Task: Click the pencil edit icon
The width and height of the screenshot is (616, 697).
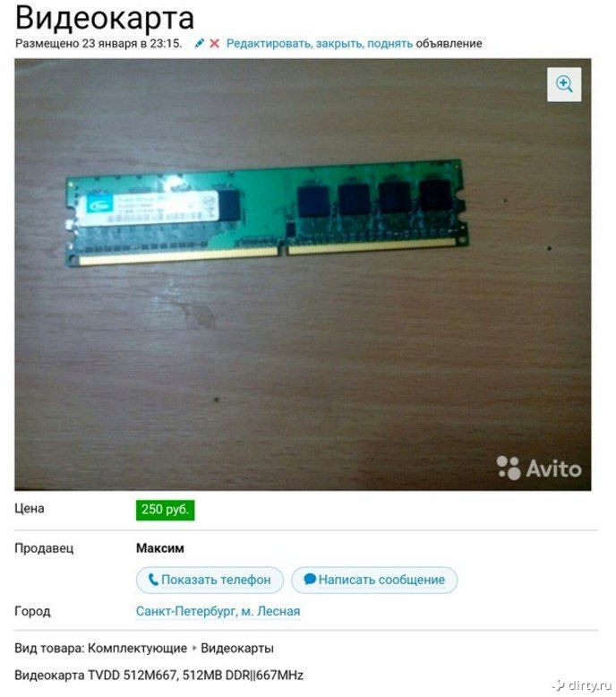Action: pos(200,43)
